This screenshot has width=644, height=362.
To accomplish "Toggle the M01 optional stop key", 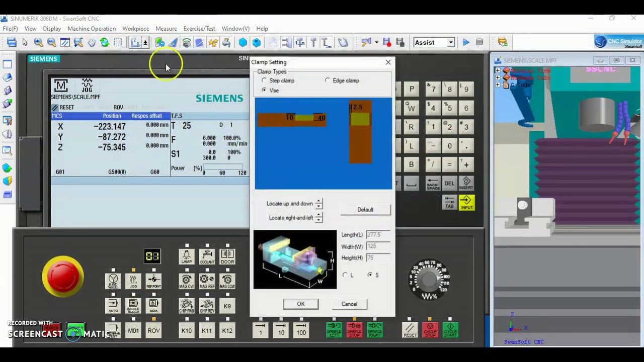I will [133, 330].
